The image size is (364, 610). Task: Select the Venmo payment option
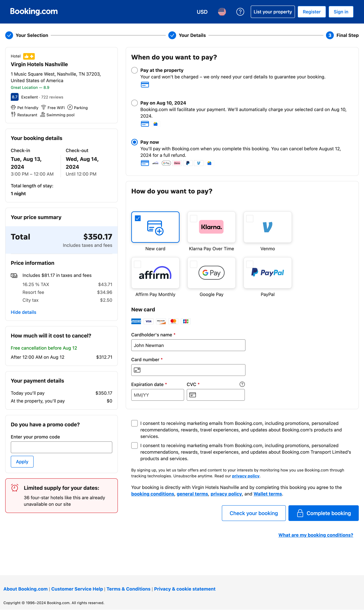pyautogui.click(x=267, y=227)
